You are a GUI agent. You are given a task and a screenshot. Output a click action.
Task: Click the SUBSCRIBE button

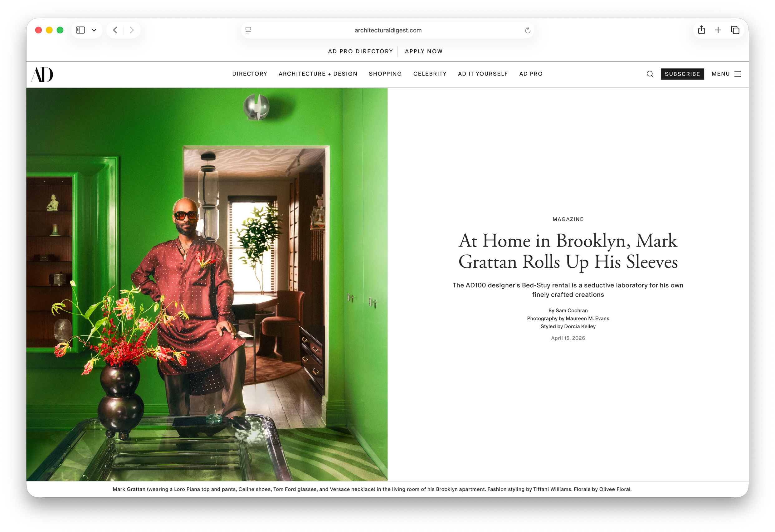point(682,74)
